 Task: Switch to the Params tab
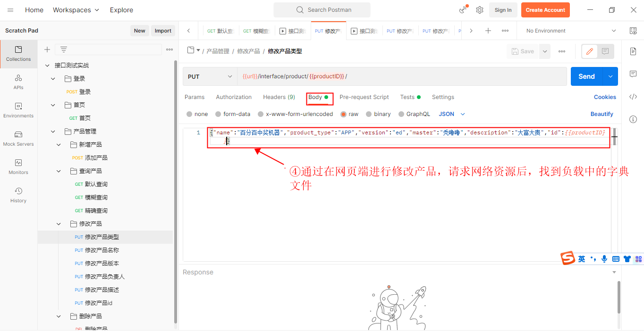click(x=195, y=97)
